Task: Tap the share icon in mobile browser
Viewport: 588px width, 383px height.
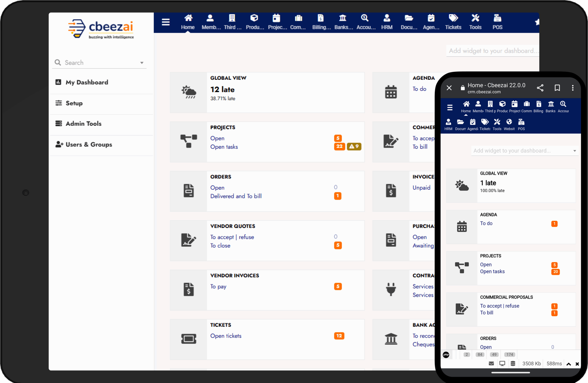Action: click(x=540, y=88)
